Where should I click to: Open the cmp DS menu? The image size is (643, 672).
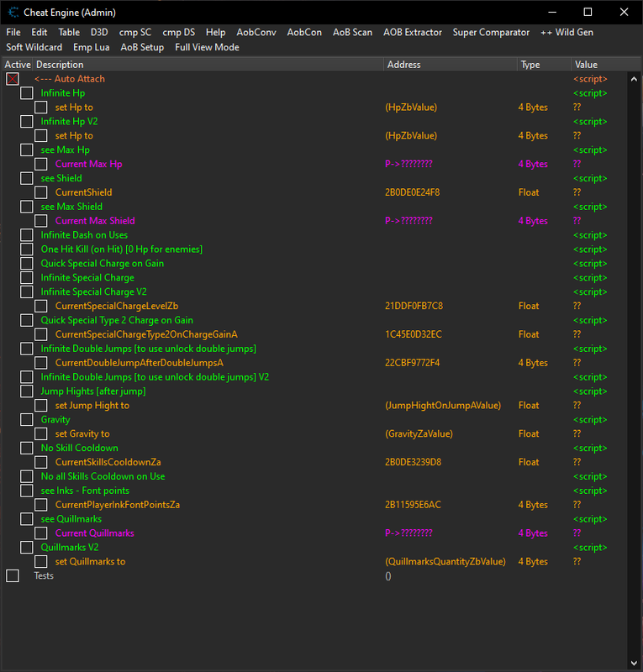[x=179, y=33]
